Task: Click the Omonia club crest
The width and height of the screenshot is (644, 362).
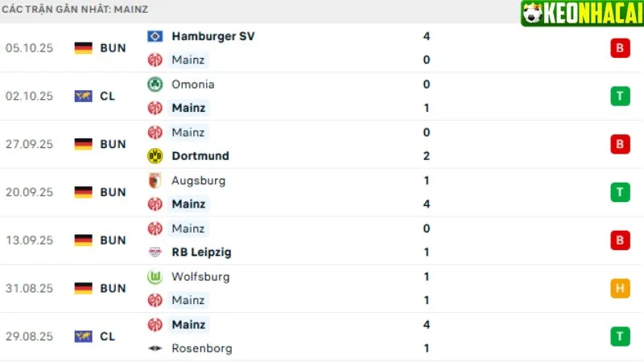Action: coord(155,84)
